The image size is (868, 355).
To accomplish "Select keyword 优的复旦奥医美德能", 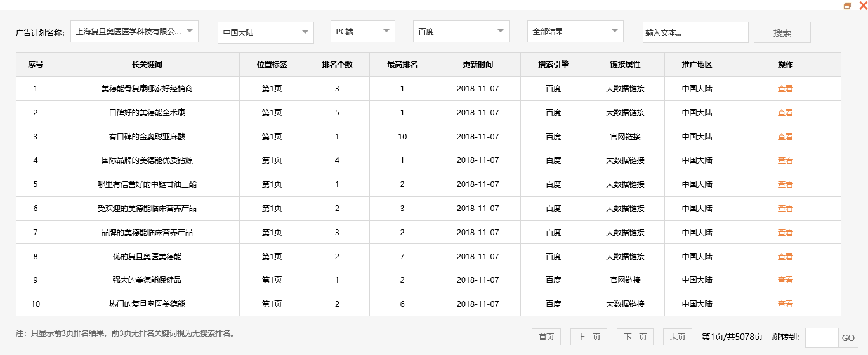I will click(147, 257).
